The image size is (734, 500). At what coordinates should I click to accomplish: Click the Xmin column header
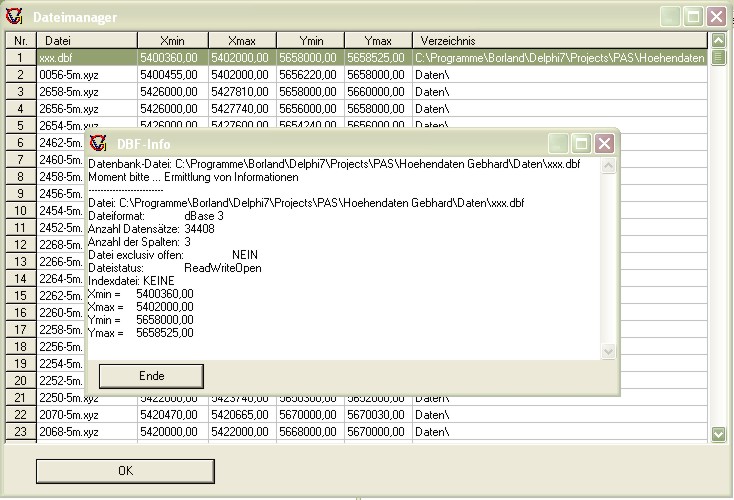tap(173, 41)
